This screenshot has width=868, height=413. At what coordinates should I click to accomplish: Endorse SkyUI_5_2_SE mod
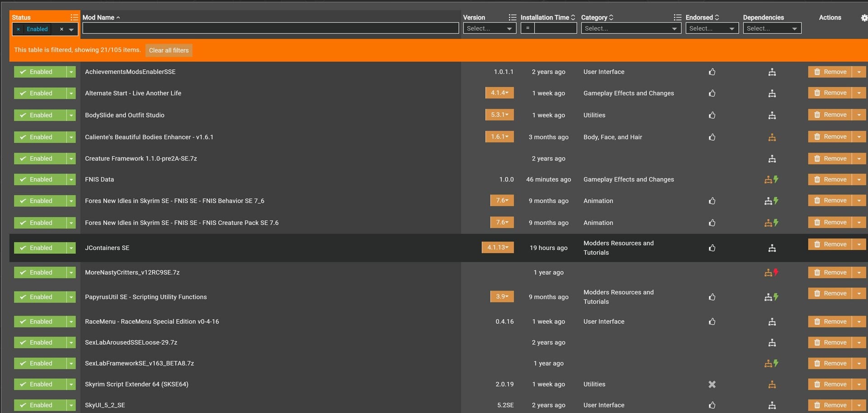coord(712,405)
